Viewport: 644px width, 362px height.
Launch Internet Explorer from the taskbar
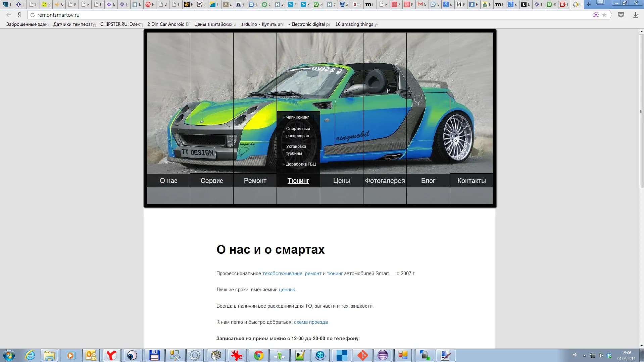(x=30, y=355)
